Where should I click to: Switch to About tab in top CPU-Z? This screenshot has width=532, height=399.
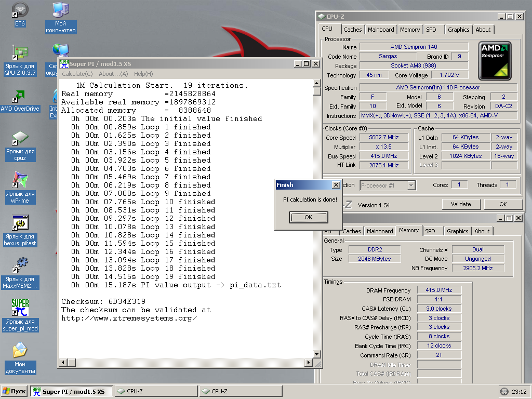[x=483, y=30]
